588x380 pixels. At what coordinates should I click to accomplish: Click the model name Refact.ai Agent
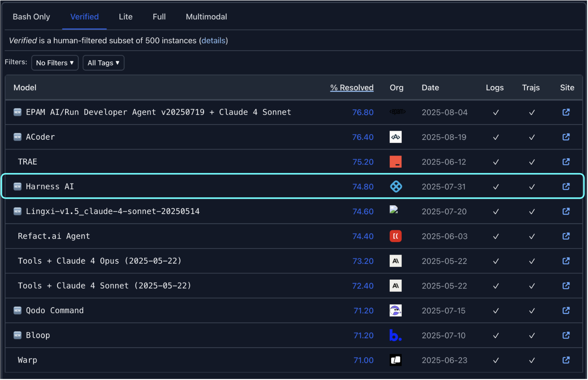54,236
